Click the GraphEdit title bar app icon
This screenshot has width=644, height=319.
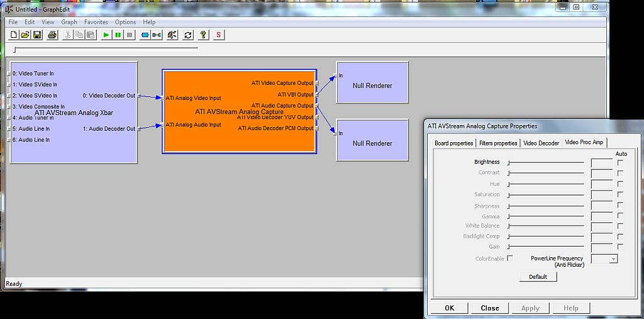(x=8, y=9)
